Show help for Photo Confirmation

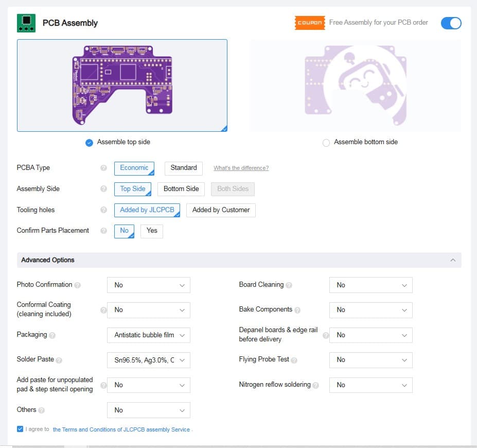click(x=78, y=285)
